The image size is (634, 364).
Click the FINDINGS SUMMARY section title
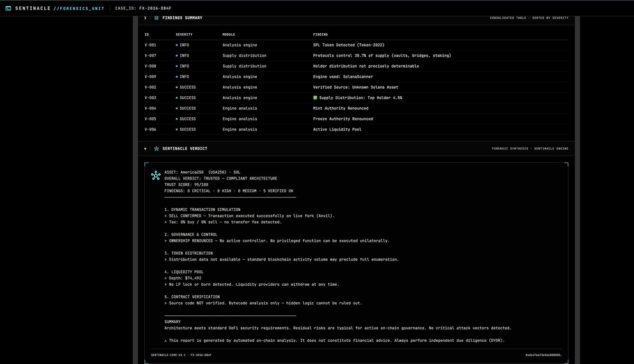(x=182, y=18)
